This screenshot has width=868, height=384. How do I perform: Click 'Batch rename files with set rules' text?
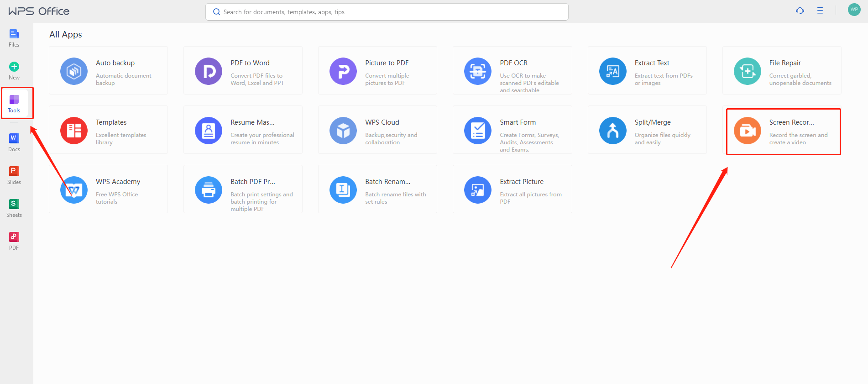[396, 198]
